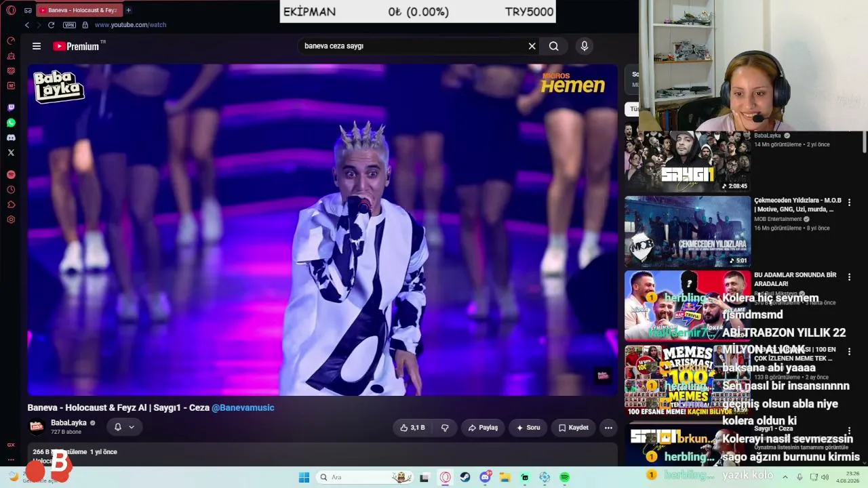Go to YouTube Premium home logo
Screen dimensions: 868x488
click(x=76, y=46)
